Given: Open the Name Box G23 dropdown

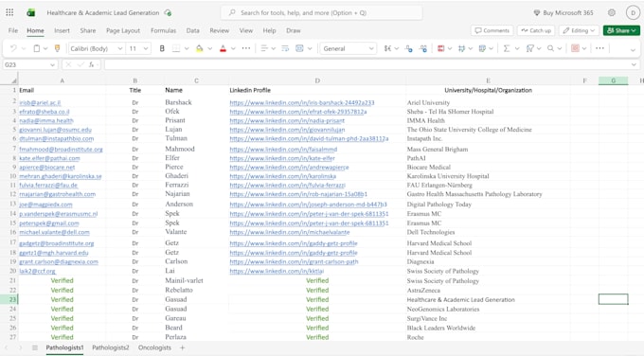Looking at the screenshot, I should pos(53,64).
